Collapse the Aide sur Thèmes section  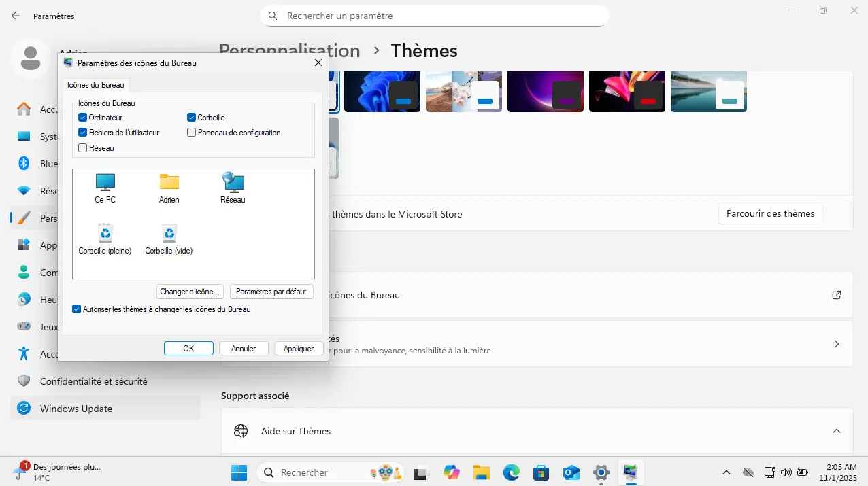point(836,430)
